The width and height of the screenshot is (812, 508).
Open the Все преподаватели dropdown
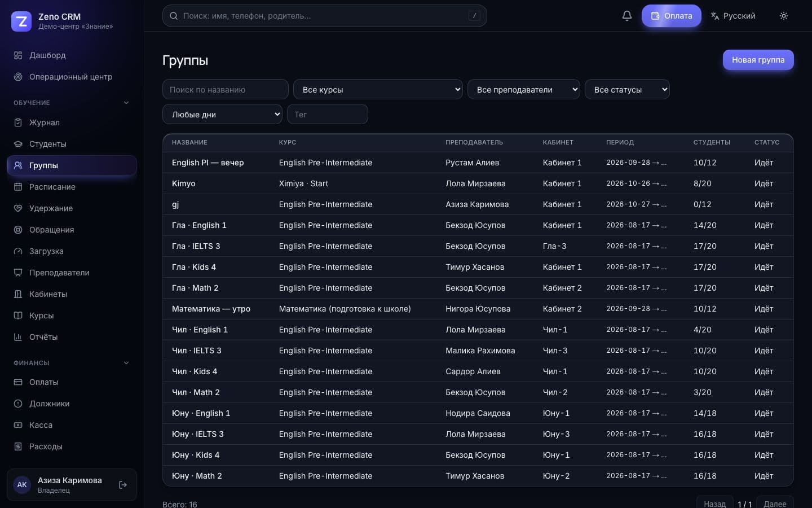[524, 89]
